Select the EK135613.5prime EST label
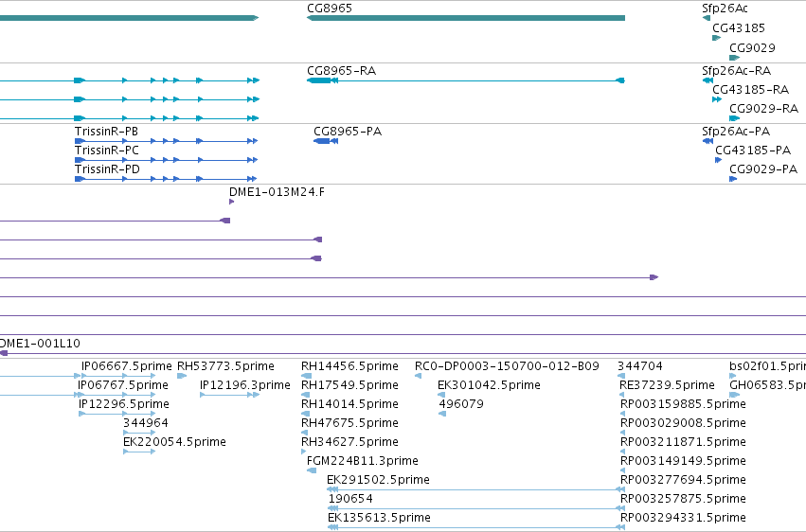Screen dimensions: 806x532 click(379, 518)
